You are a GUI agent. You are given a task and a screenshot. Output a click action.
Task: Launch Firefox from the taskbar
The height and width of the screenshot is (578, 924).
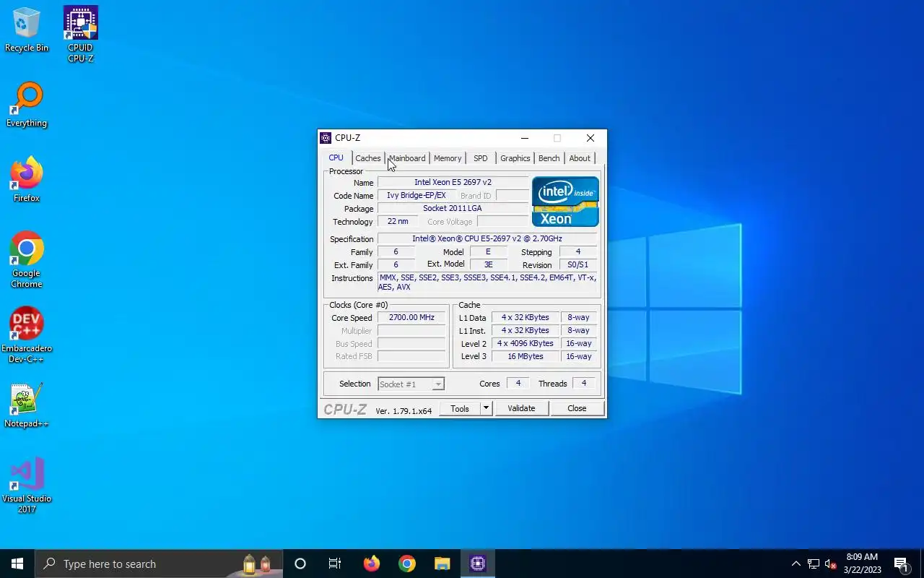point(372,564)
